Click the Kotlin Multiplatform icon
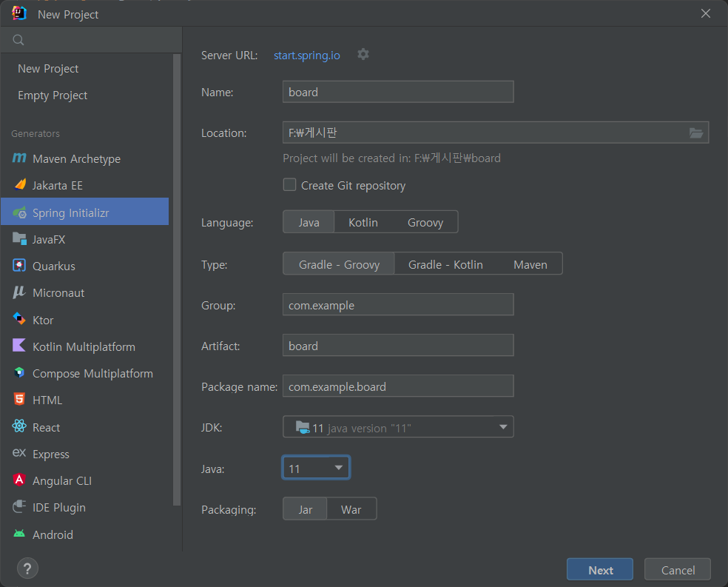This screenshot has width=728, height=587. pyautogui.click(x=19, y=346)
